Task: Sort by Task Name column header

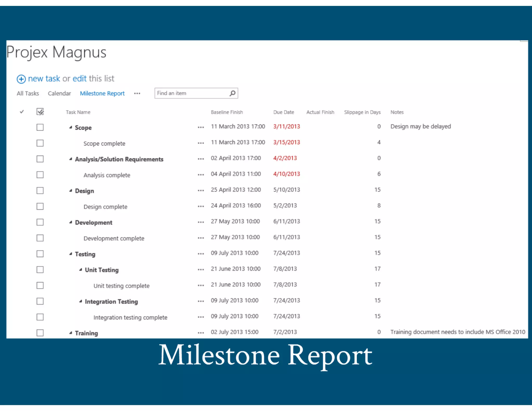Action: click(78, 112)
